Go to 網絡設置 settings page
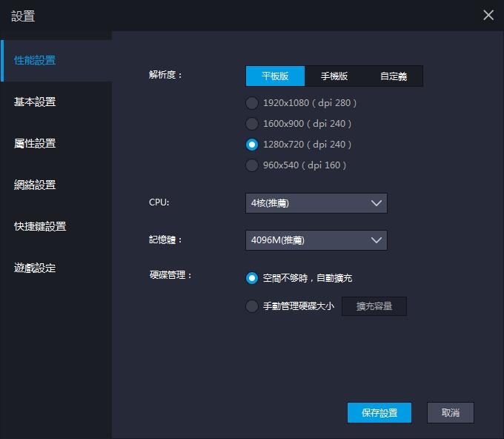Viewport: 504px width, 439px height. tap(36, 185)
